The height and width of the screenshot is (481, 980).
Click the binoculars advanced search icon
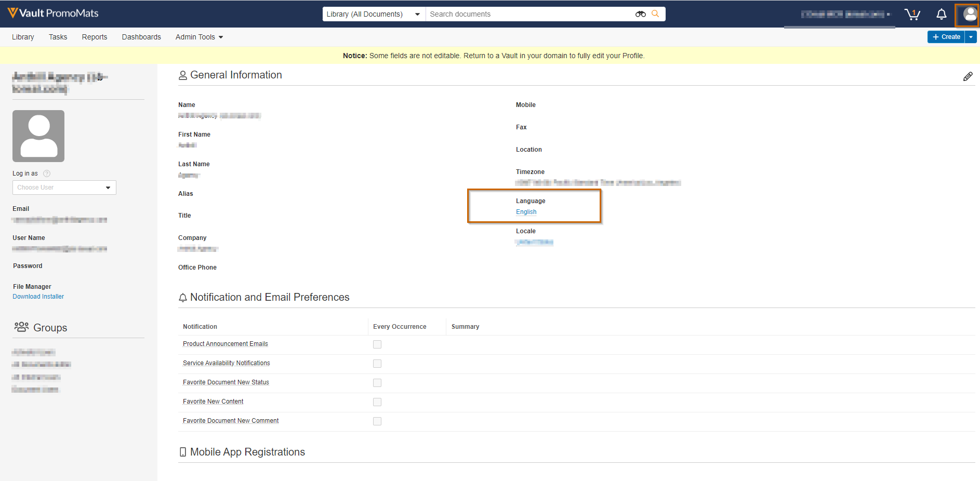click(x=640, y=14)
